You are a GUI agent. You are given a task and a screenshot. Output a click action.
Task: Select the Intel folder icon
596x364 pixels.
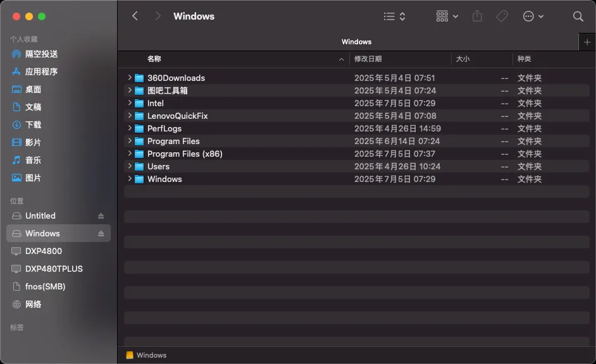tap(139, 103)
